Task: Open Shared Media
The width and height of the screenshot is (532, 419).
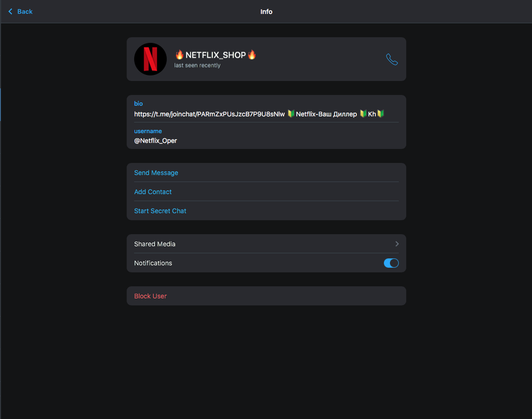Action: pos(266,244)
